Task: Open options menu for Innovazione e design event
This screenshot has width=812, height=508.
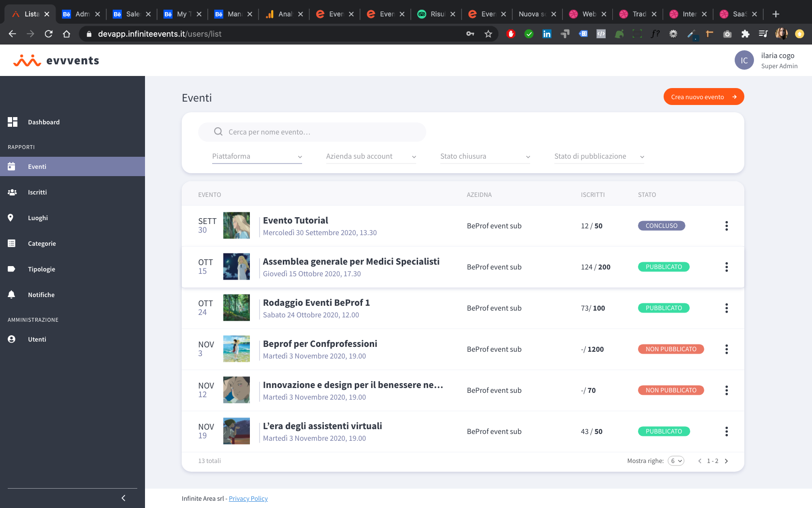Action: [x=726, y=390]
